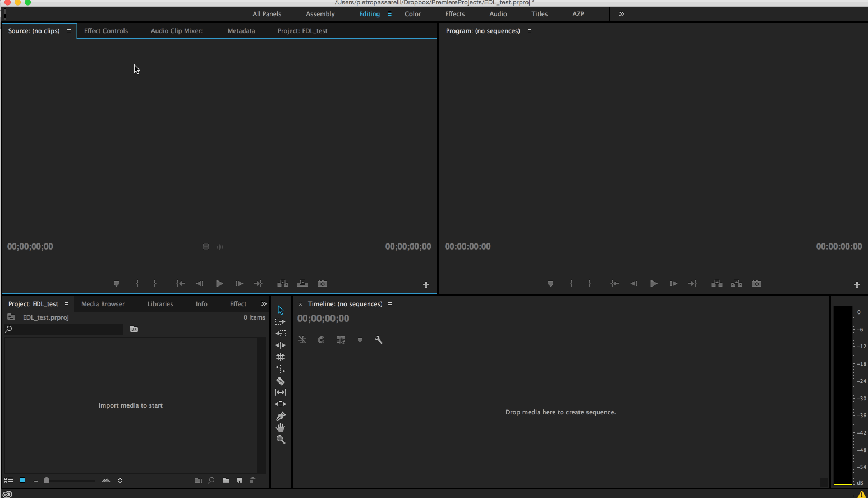This screenshot has width=868, height=498.
Task: Open the Editing workspace menu
Action: pos(389,14)
